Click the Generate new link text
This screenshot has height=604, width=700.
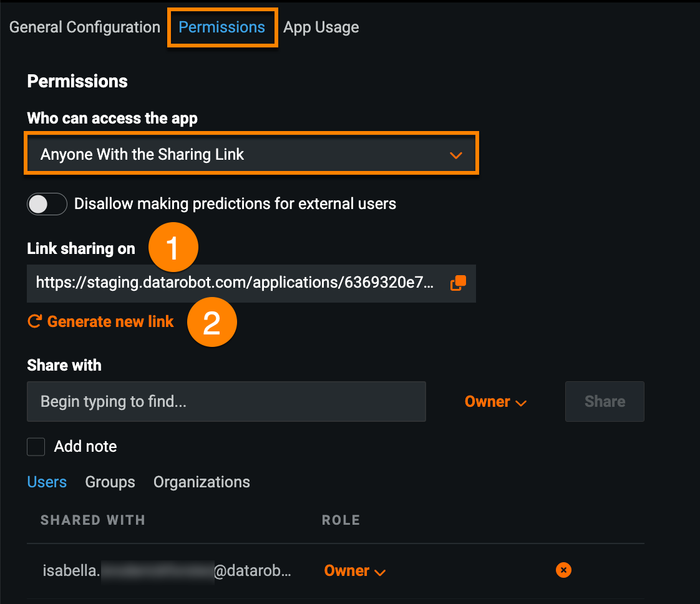pyautogui.click(x=110, y=321)
